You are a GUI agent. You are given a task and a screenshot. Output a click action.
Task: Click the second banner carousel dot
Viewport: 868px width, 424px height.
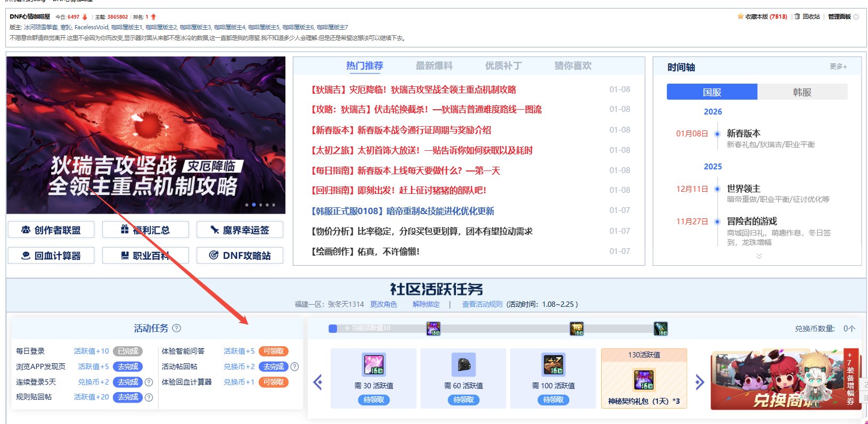253,205
